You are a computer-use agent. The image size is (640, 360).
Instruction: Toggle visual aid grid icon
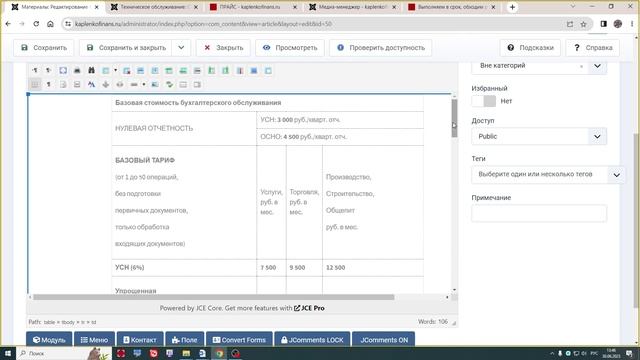tap(35, 84)
